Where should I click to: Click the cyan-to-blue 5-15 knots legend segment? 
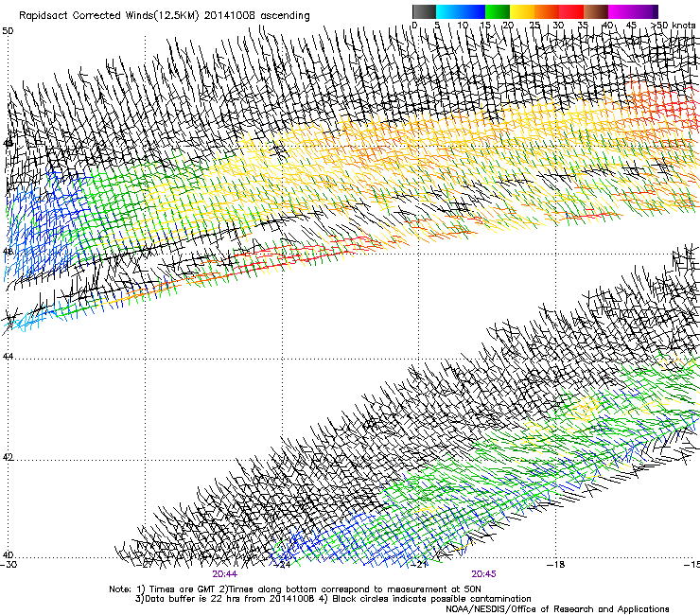pyautogui.click(x=461, y=11)
